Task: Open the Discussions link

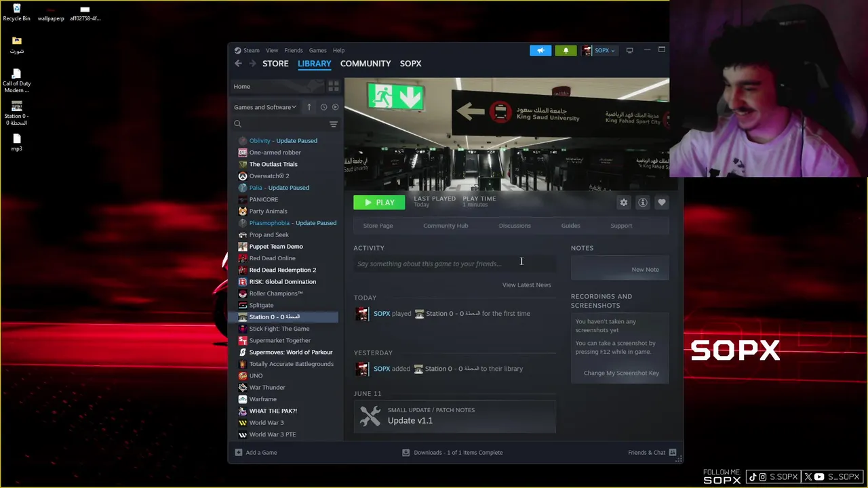Action: (x=515, y=226)
